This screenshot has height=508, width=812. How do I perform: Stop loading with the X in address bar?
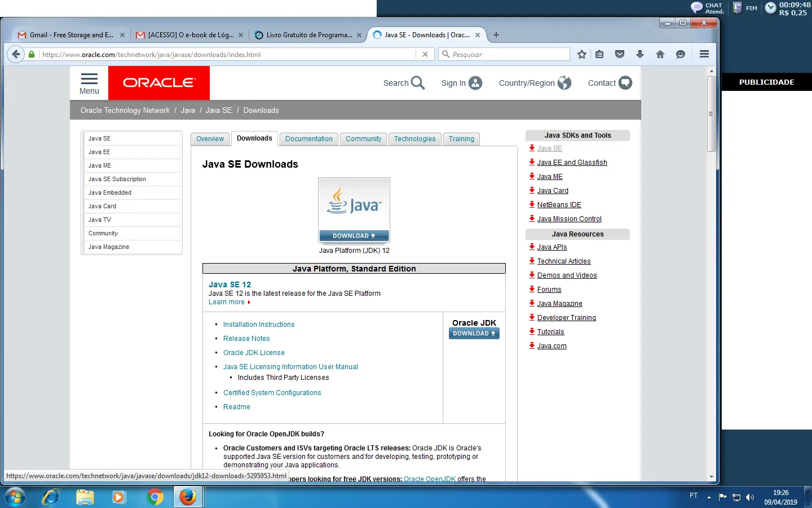click(425, 54)
